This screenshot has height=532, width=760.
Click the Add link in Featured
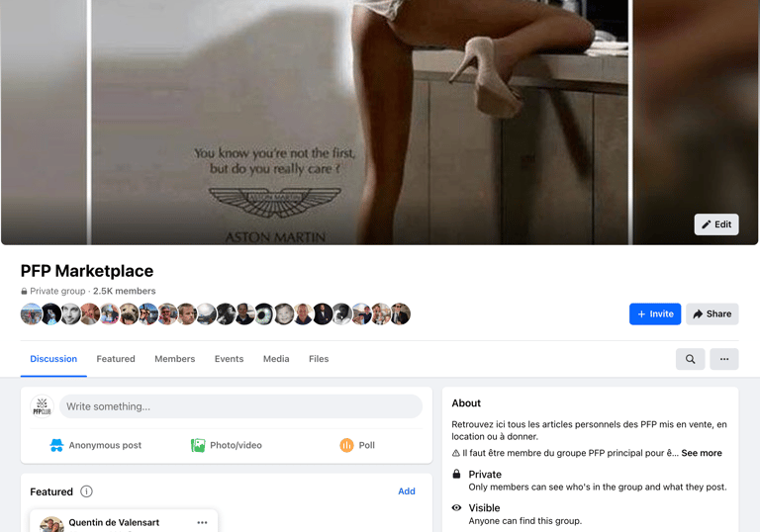(x=406, y=491)
